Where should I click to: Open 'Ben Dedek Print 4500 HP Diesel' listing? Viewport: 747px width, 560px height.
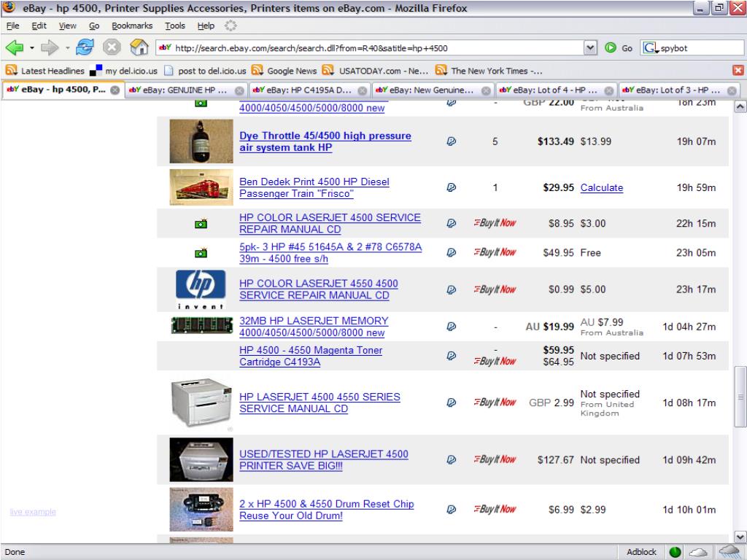(x=314, y=187)
